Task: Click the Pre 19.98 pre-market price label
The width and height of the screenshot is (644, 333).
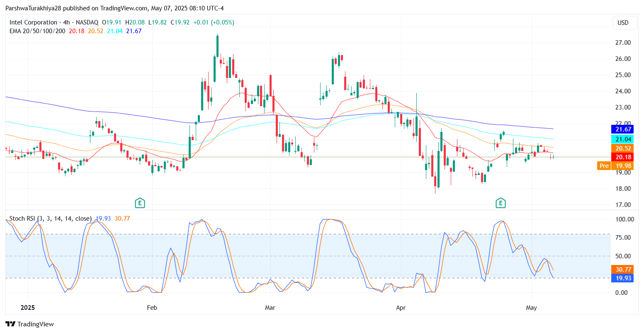Action: click(x=615, y=166)
